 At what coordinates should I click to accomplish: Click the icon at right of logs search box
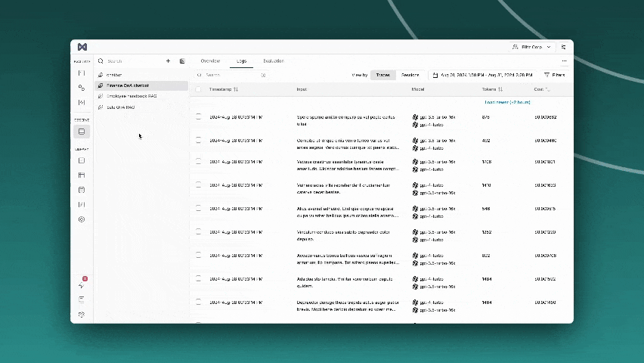(263, 75)
